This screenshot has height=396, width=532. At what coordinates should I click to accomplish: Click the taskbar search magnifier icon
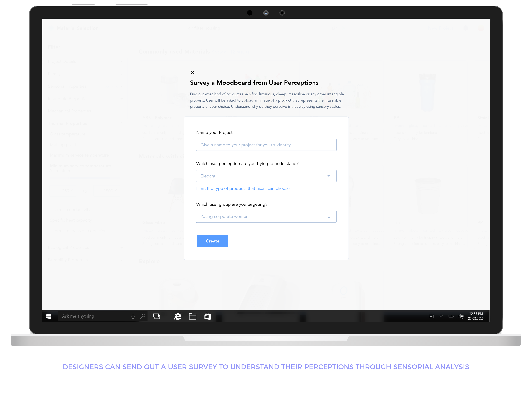(143, 316)
